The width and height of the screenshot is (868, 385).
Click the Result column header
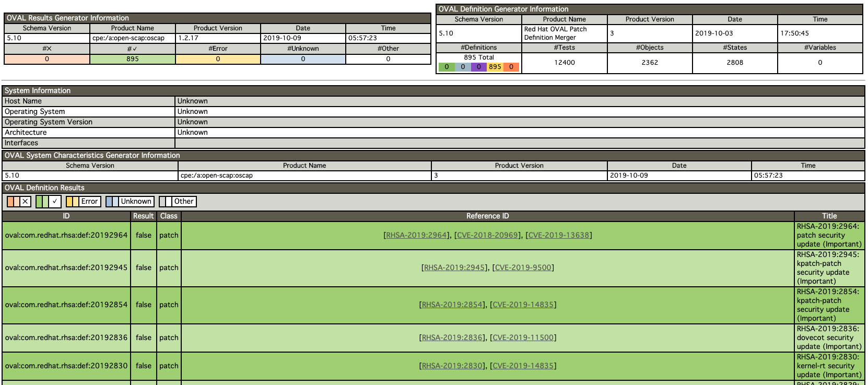coord(144,216)
